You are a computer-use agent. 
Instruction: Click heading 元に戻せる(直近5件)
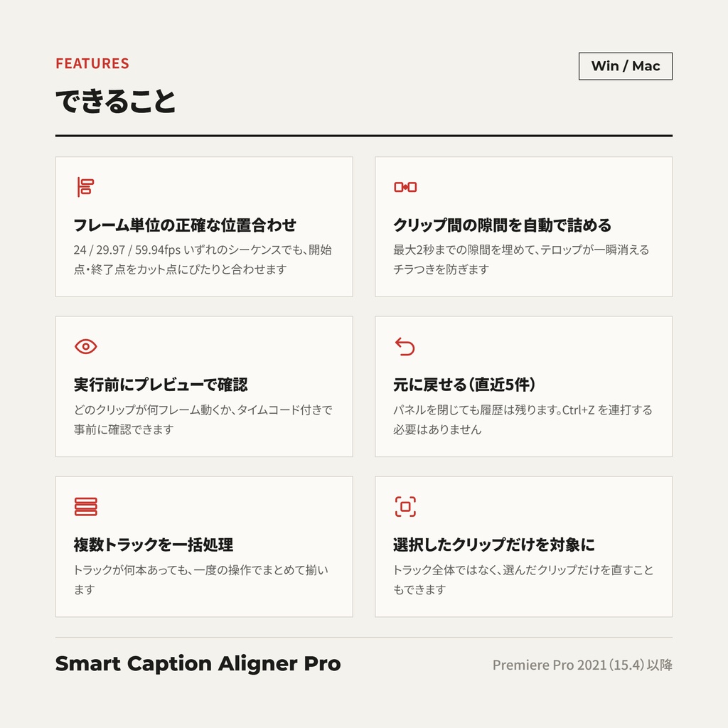(464, 385)
